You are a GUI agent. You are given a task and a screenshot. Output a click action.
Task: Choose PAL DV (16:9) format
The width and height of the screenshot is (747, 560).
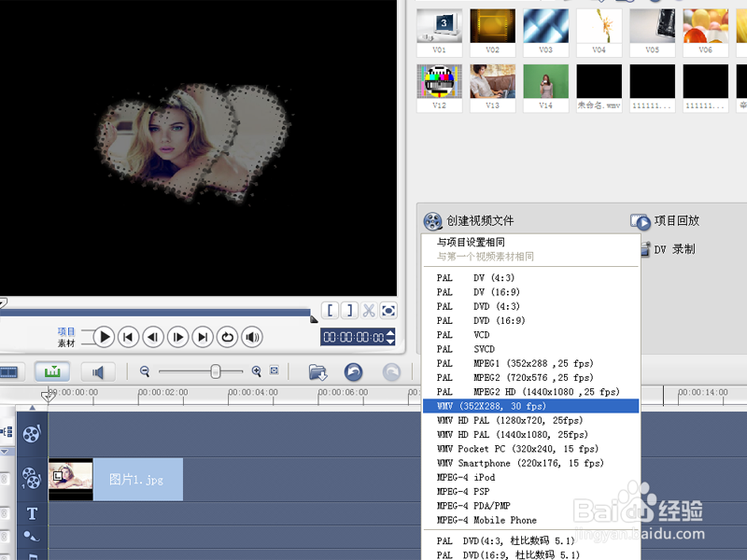pyautogui.click(x=530, y=292)
